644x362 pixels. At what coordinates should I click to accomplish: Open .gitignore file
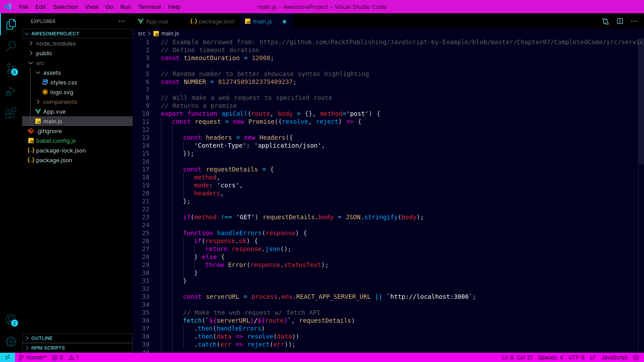(77, 131)
